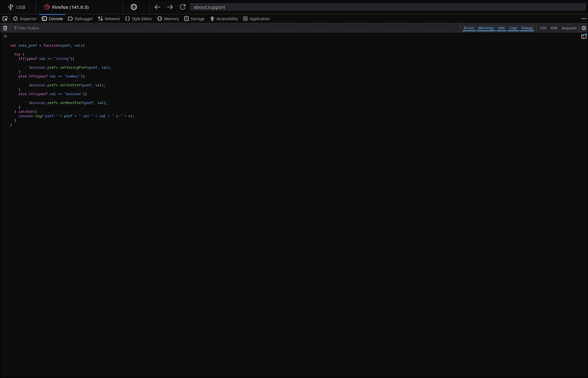Open the Debugger tab
This screenshot has height=378, width=588.
[x=81, y=19]
